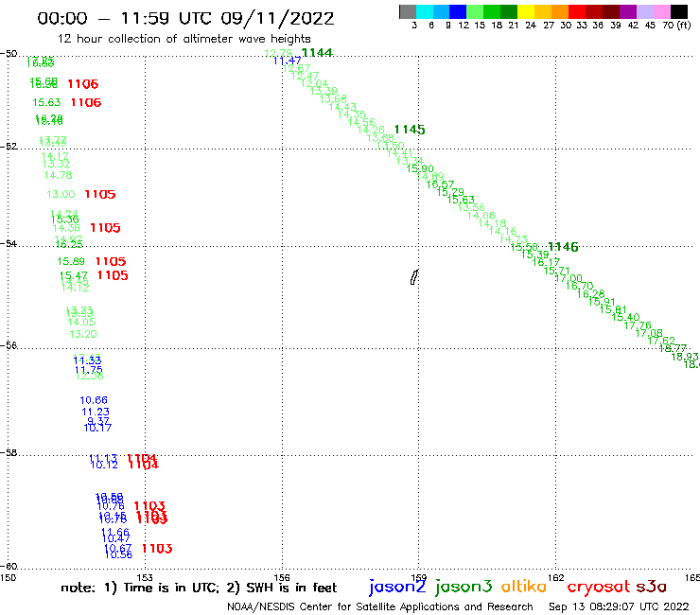Select the wave height value 15.89
700x615 pixels.
click(x=71, y=261)
